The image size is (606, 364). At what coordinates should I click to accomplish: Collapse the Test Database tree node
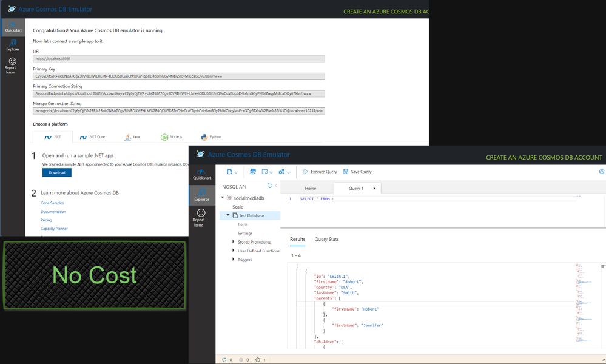pyautogui.click(x=228, y=215)
